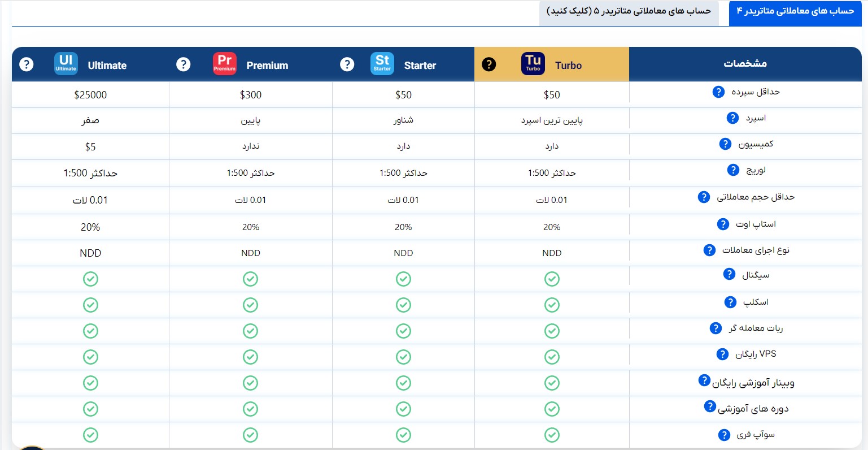Click the help icon next to لوریج
868x450 pixels.
[733, 170]
